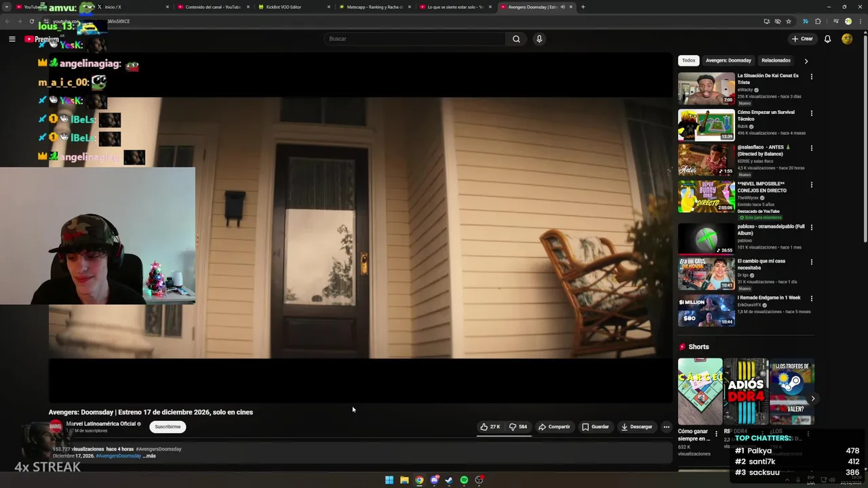
Task: Open Marvel Latinoamérica Oficial channel link
Action: click(x=101, y=424)
